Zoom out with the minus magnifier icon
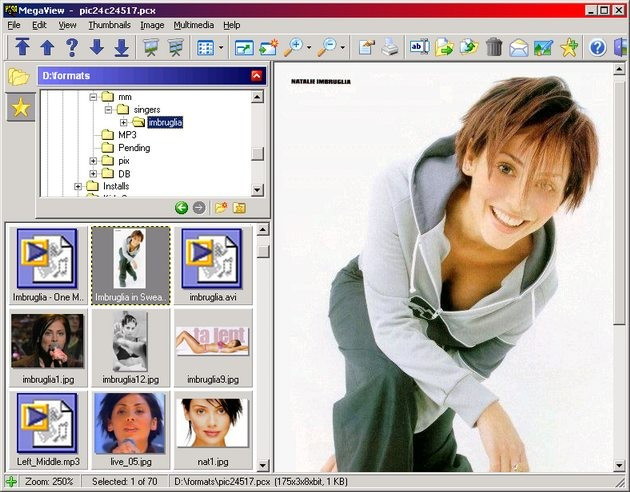 click(327, 47)
